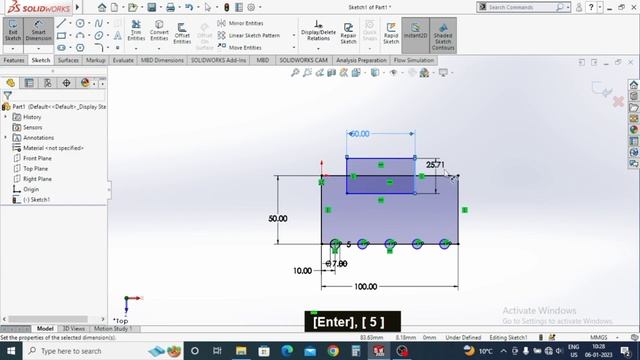Select the Corner Rectangle tool
The image size is (640, 360).
61,36
